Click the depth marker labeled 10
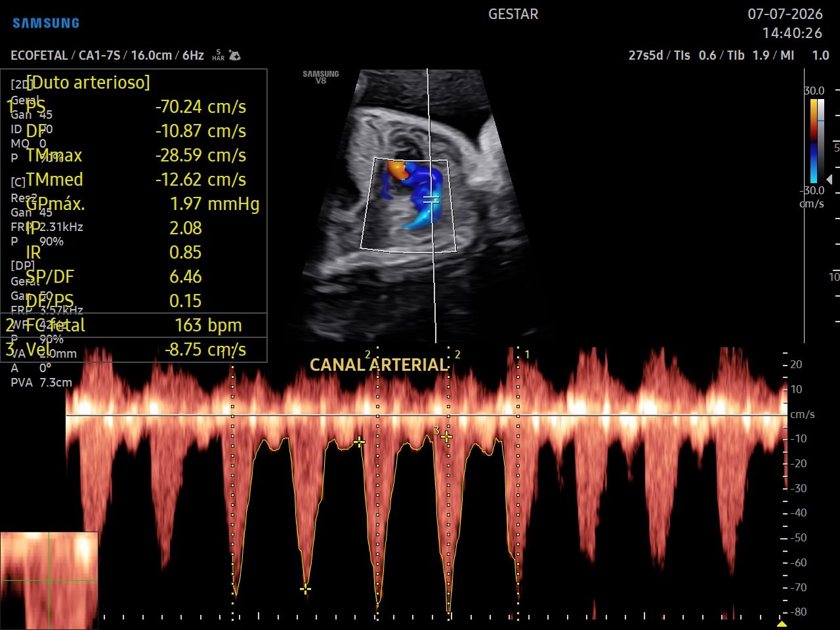The image size is (840, 630). [834, 277]
